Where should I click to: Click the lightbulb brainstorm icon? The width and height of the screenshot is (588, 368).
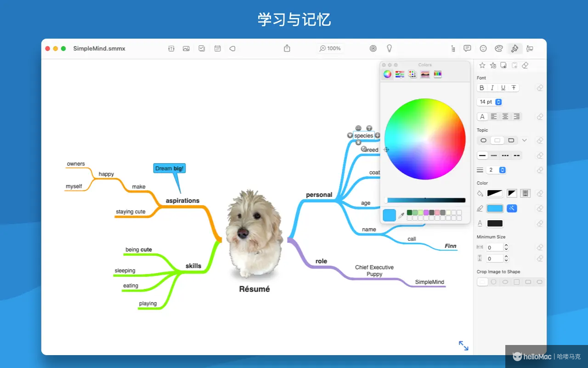click(x=389, y=48)
